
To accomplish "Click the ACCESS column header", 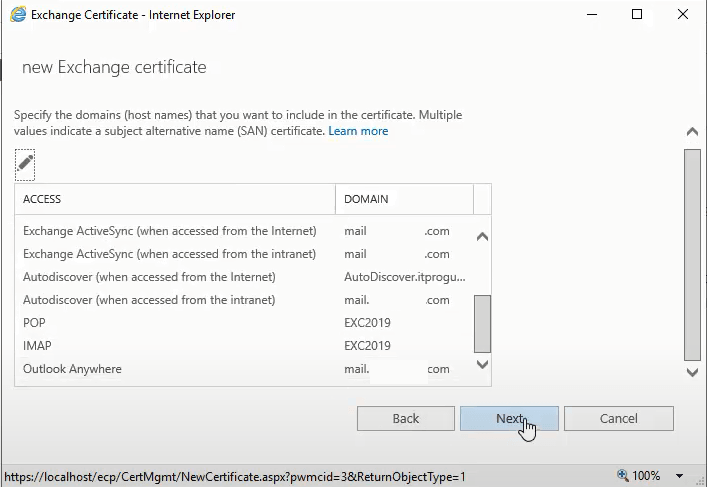I will [x=175, y=199].
